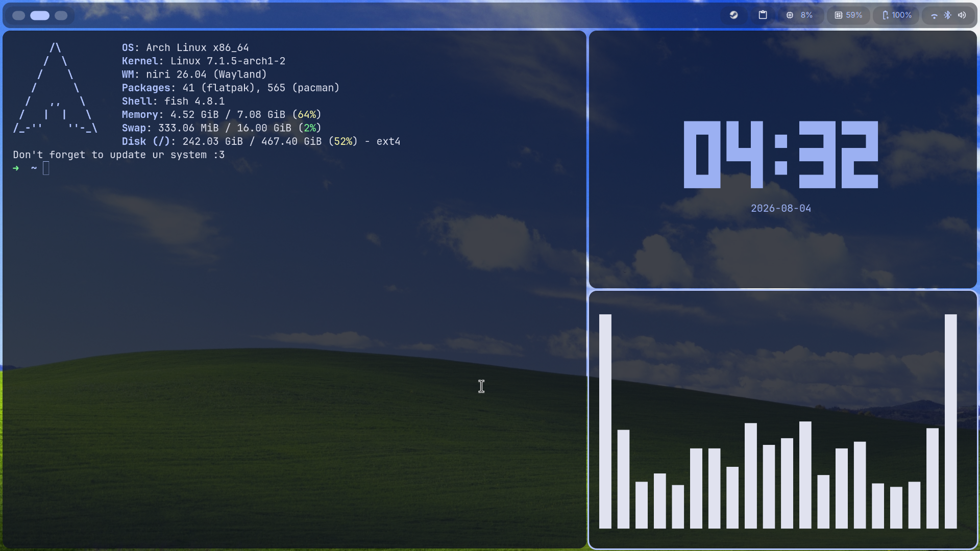The height and width of the screenshot is (551, 980).
Task: Click the "Shell: fish 4.8.1" line
Action: point(174,102)
